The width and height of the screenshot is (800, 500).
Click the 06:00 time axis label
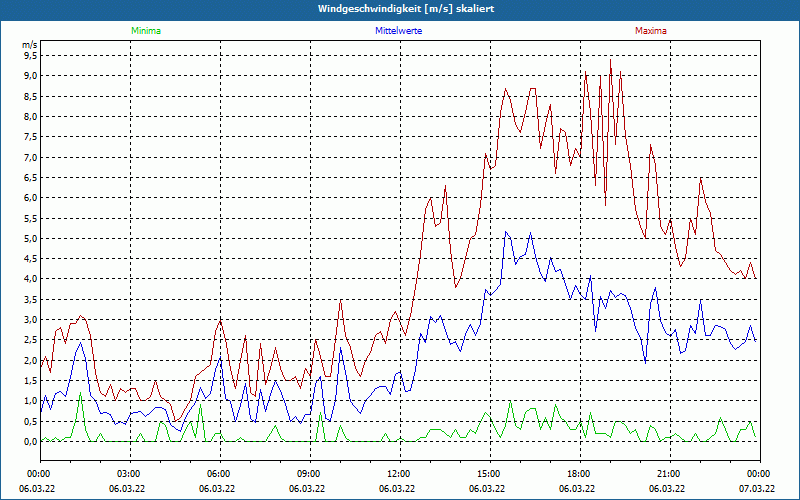[x=219, y=474]
